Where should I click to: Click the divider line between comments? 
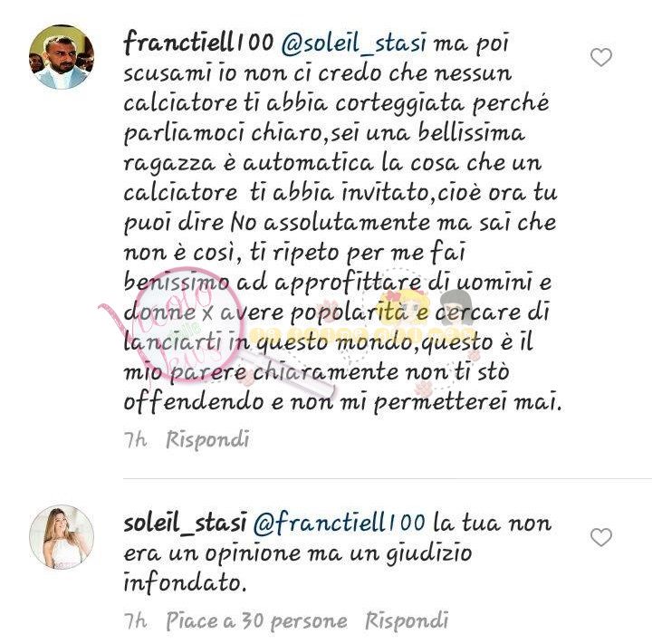(x=388, y=479)
